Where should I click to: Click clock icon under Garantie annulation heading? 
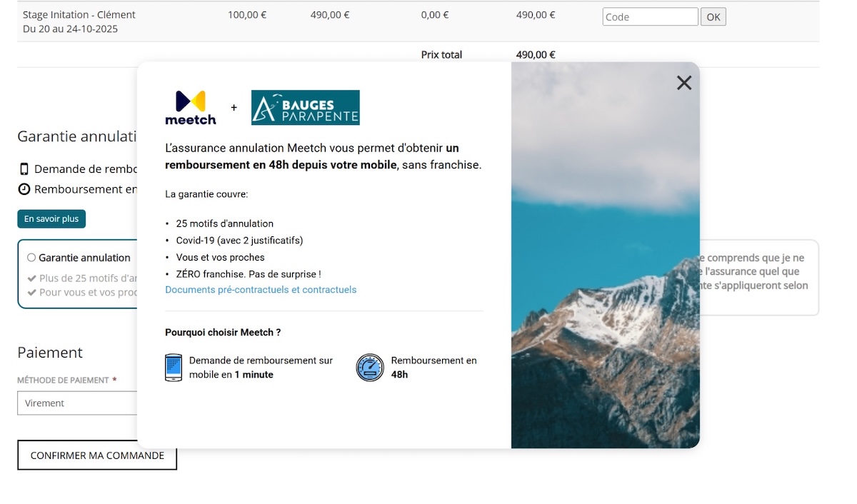[x=24, y=189]
